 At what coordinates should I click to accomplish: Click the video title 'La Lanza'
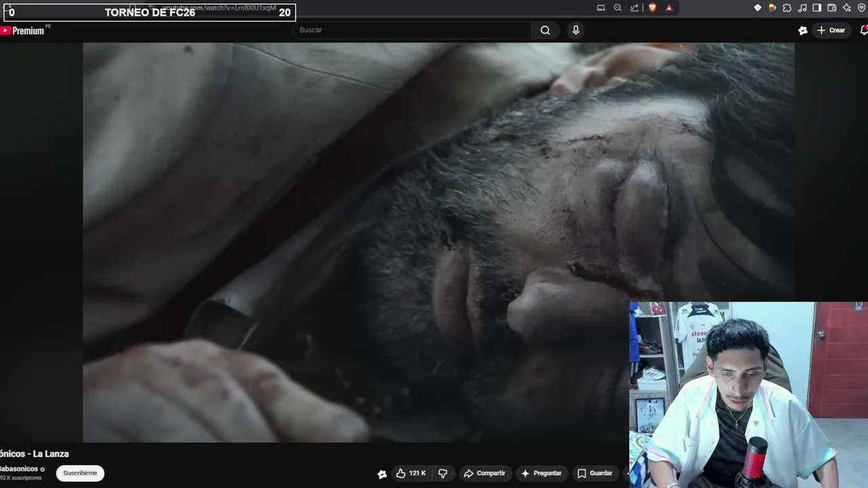[x=35, y=454]
